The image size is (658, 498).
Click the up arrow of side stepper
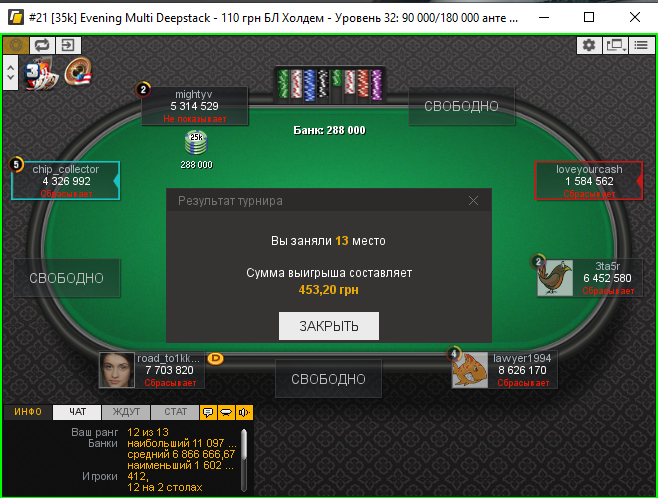pos(10,66)
